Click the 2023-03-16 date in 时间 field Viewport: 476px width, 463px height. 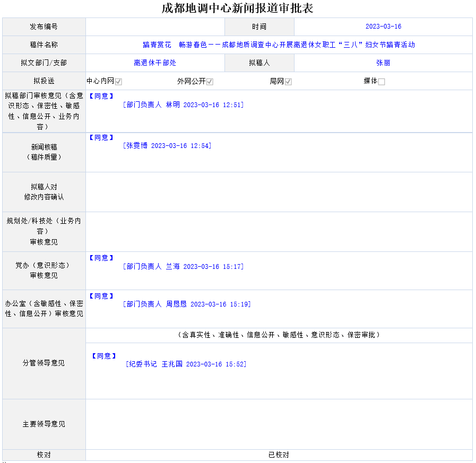coord(383,27)
